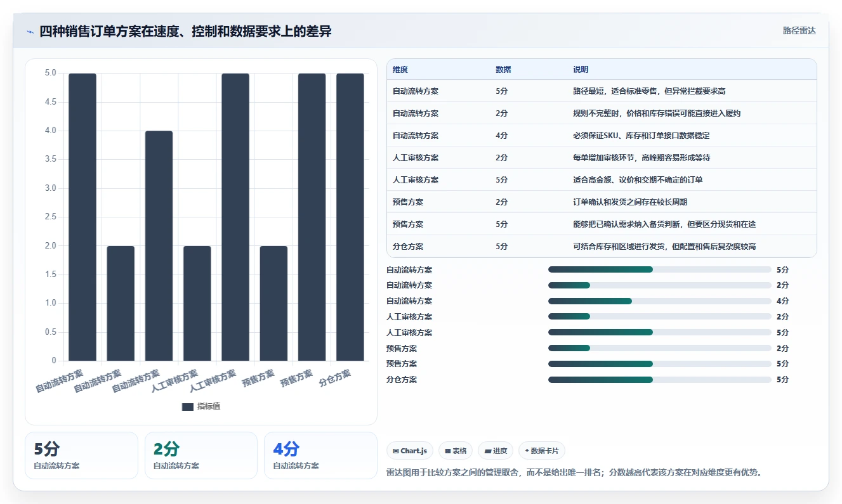The image size is (842, 504).
Task: Select the 数据卡片 chip
Action: click(x=542, y=451)
